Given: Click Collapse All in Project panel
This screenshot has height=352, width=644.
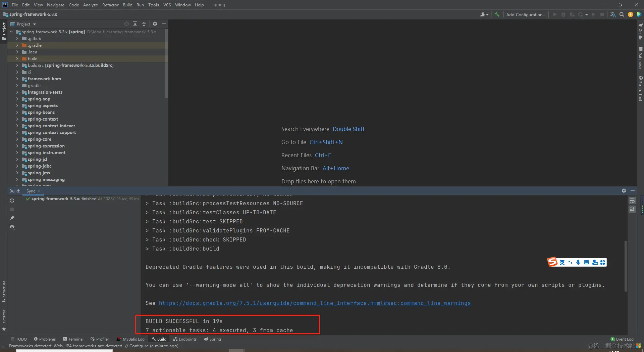Looking at the screenshot, I should [x=144, y=24].
